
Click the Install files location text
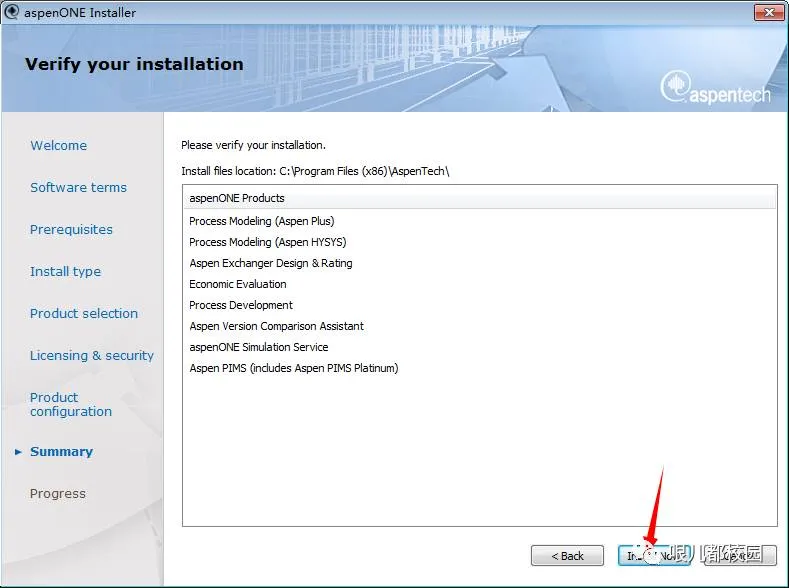click(x=315, y=172)
